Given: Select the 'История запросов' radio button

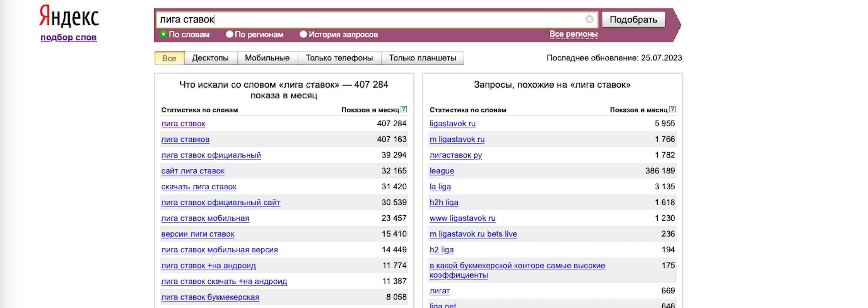Looking at the screenshot, I should pos(303,34).
